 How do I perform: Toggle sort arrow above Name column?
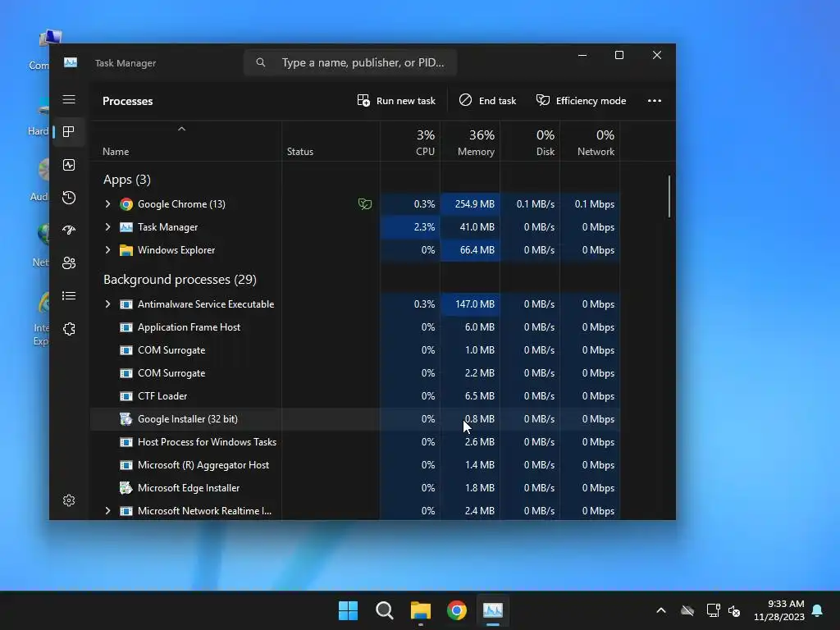(181, 129)
